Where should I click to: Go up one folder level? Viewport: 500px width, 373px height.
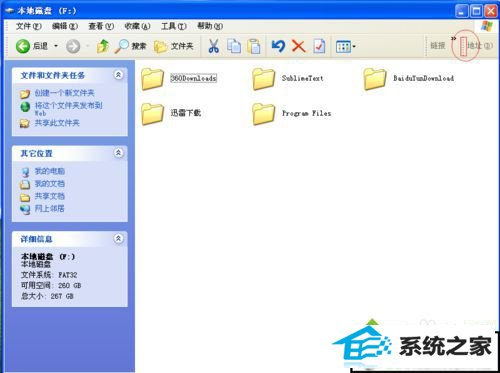103,46
